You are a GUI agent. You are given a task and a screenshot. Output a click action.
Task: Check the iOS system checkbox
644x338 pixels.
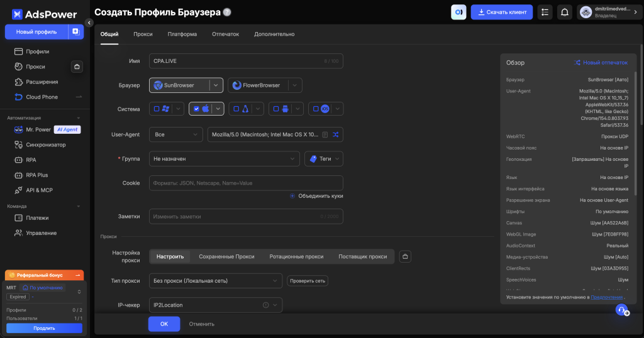point(316,109)
